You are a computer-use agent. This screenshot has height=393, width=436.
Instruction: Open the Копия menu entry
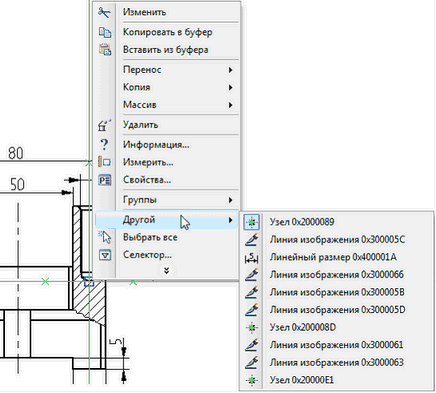166,87
